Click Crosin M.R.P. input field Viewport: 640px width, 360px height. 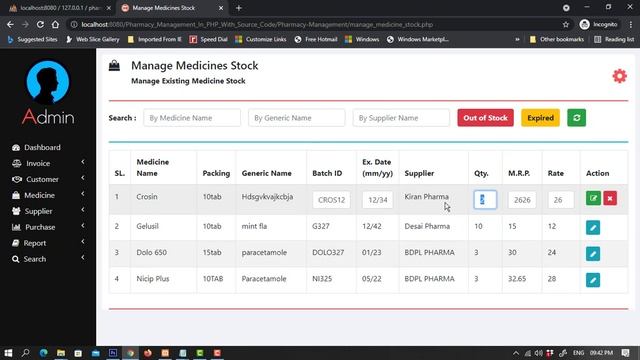522,200
